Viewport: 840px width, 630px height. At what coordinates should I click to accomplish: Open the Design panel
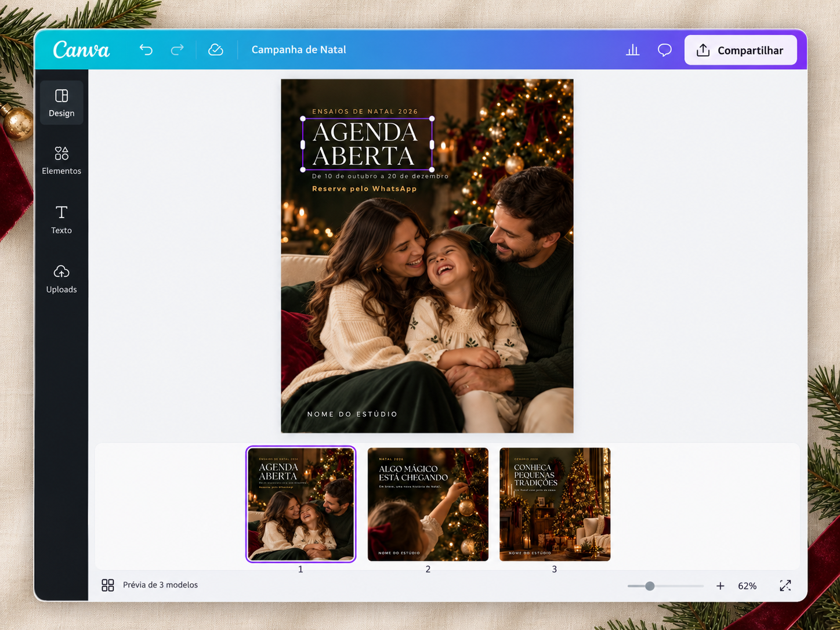point(61,103)
